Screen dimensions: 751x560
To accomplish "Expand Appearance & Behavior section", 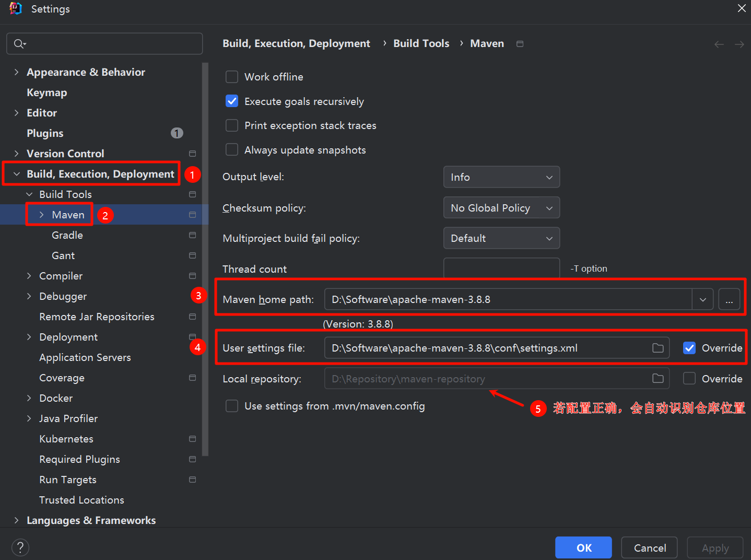I will [x=16, y=72].
